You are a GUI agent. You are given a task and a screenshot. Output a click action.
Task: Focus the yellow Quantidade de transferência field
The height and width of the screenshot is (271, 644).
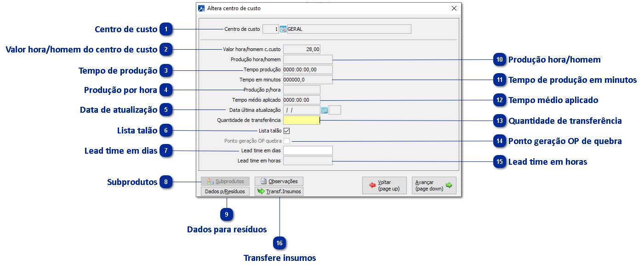[x=302, y=120]
